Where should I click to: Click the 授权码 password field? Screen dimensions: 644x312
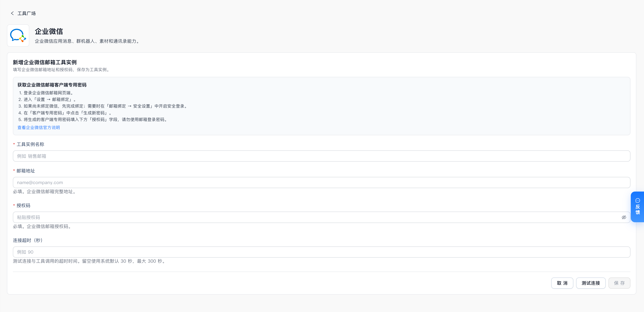point(321,217)
